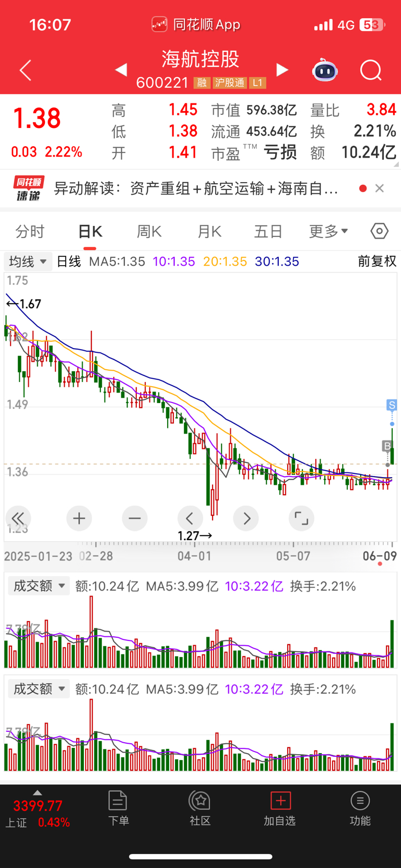Go to next stock with right triangle
The width and height of the screenshot is (401, 868).
[282, 69]
